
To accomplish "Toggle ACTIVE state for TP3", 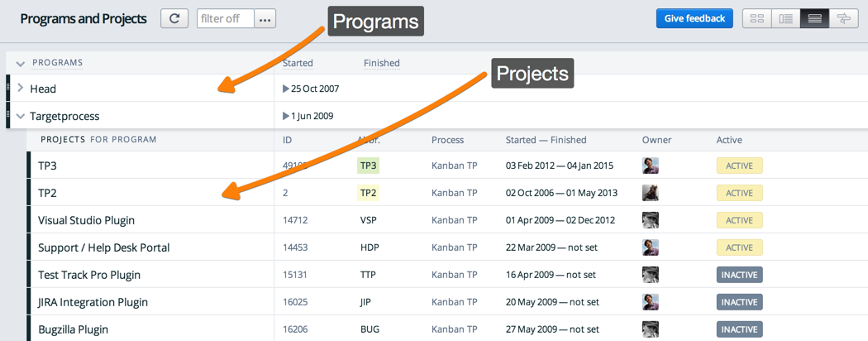I will (740, 166).
